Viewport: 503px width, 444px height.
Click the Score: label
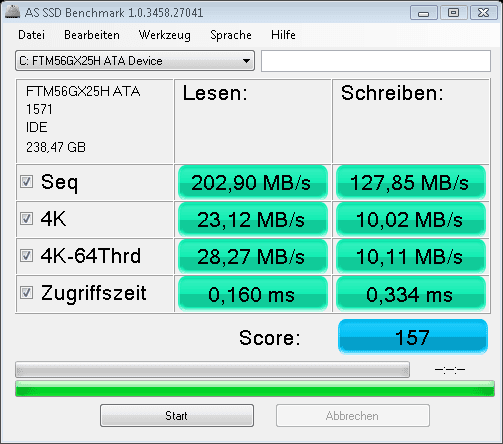[270, 338]
